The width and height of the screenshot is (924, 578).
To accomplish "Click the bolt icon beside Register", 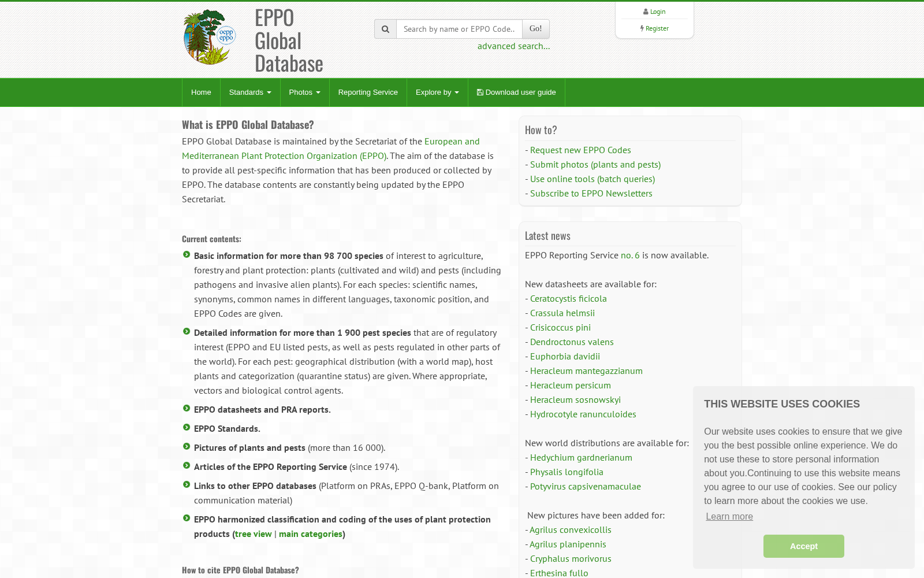I will [642, 28].
